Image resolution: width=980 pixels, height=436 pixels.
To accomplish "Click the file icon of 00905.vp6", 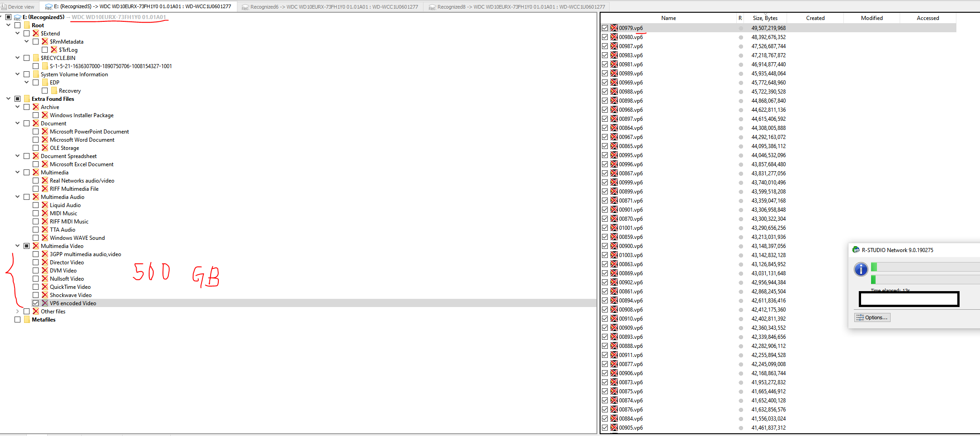I will (x=614, y=427).
